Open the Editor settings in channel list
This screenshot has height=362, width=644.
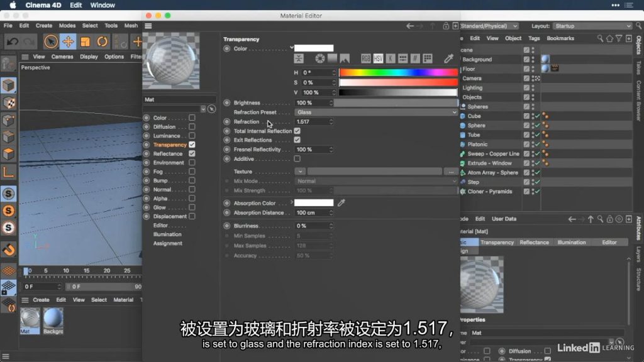coord(160,226)
